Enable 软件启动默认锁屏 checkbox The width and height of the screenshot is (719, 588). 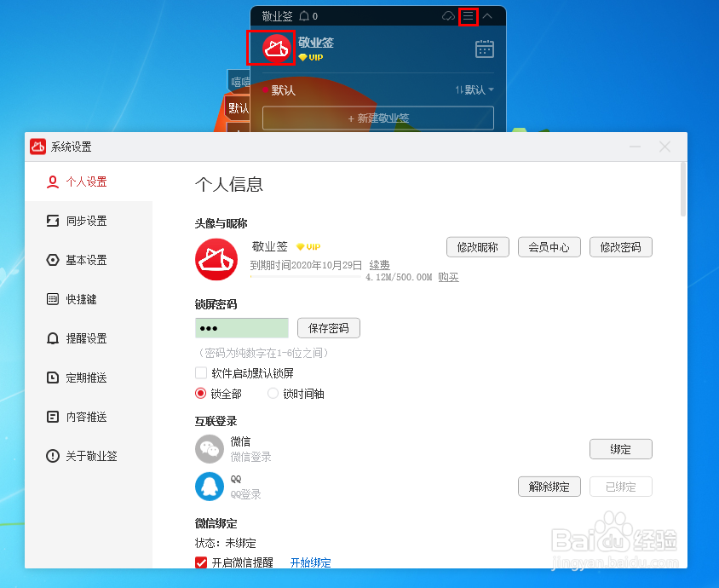(201, 372)
